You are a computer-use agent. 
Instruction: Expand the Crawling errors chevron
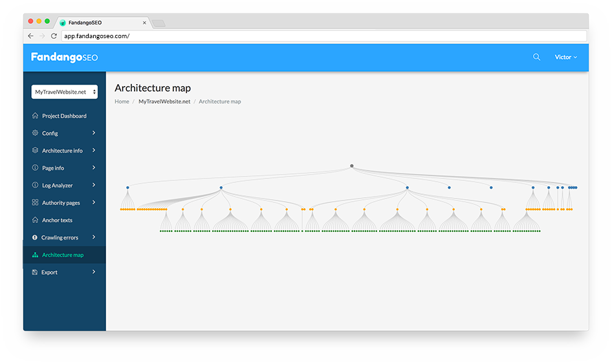(94, 237)
